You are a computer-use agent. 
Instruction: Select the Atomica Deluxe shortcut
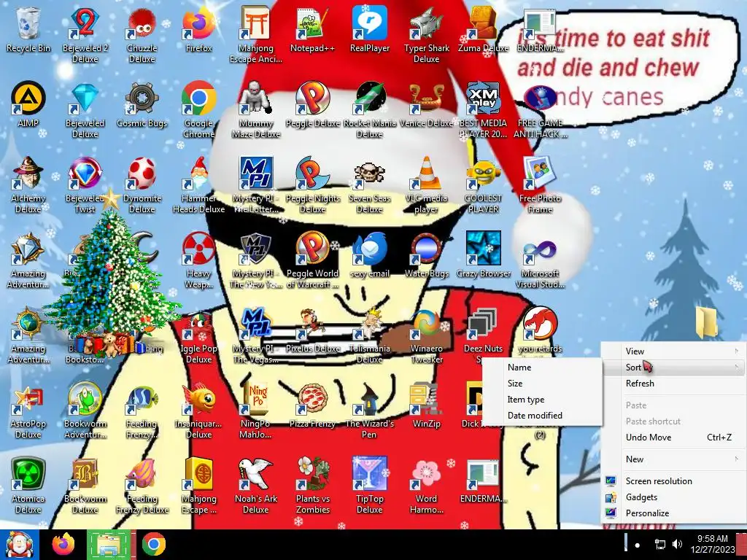(x=28, y=486)
